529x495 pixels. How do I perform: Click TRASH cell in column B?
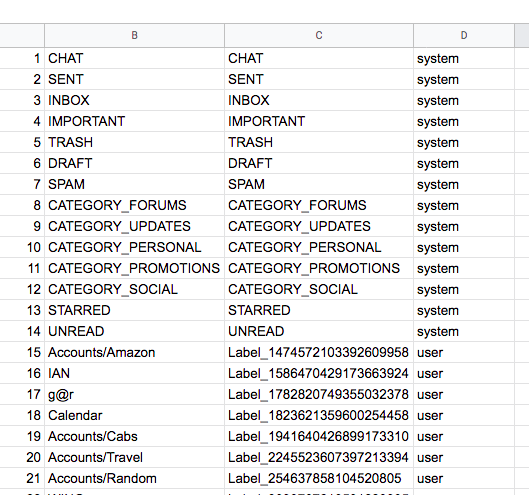134,142
